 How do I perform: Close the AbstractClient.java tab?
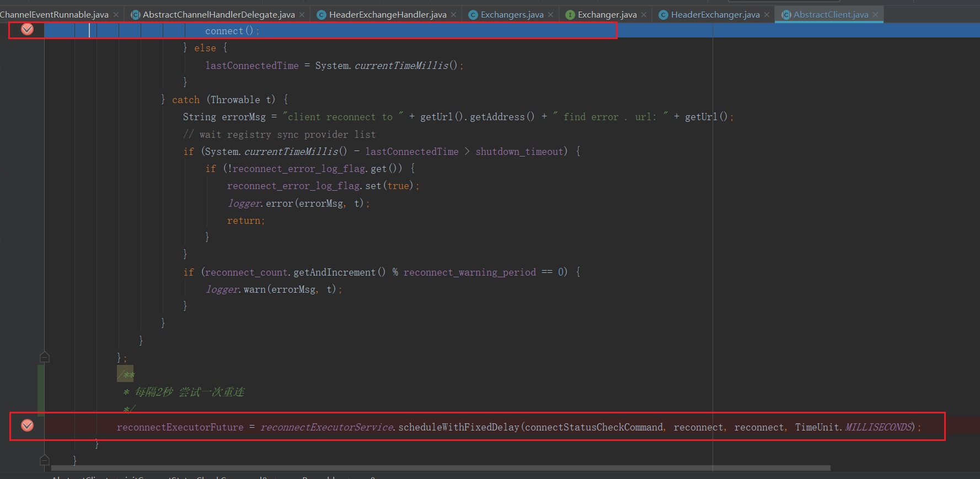point(875,15)
